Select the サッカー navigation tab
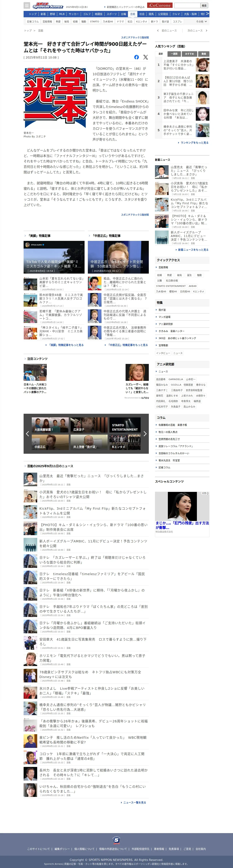The image size is (233, 868). pyautogui.click(x=74, y=14)
